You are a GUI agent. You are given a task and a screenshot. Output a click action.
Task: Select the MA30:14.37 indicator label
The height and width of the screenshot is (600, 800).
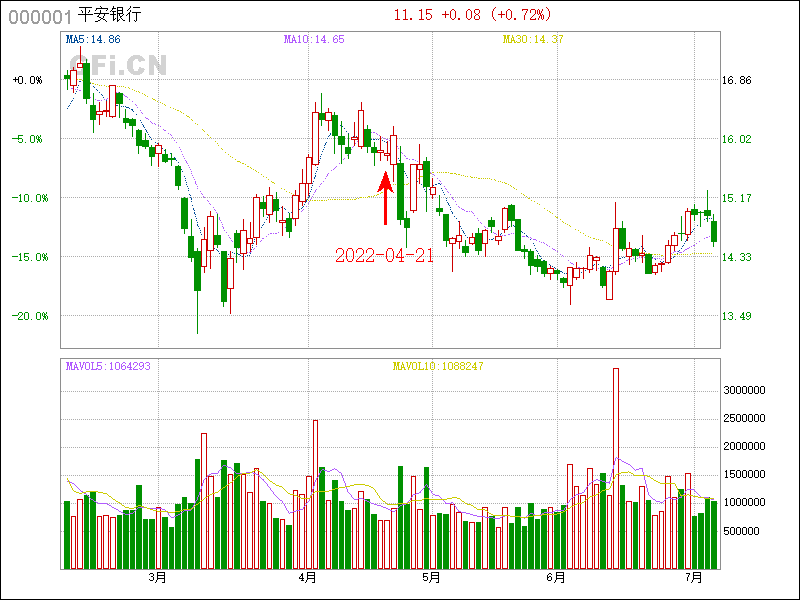point(533,39)
